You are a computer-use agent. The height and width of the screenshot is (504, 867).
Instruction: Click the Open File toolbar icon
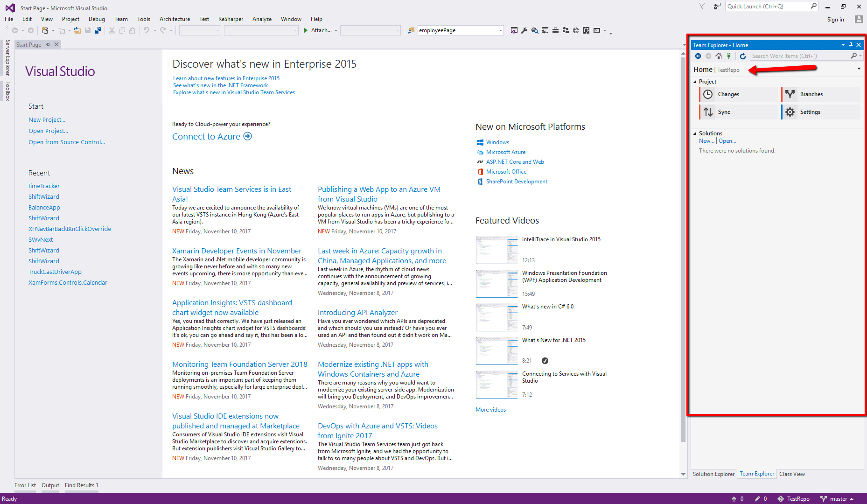tap(77, 30)
